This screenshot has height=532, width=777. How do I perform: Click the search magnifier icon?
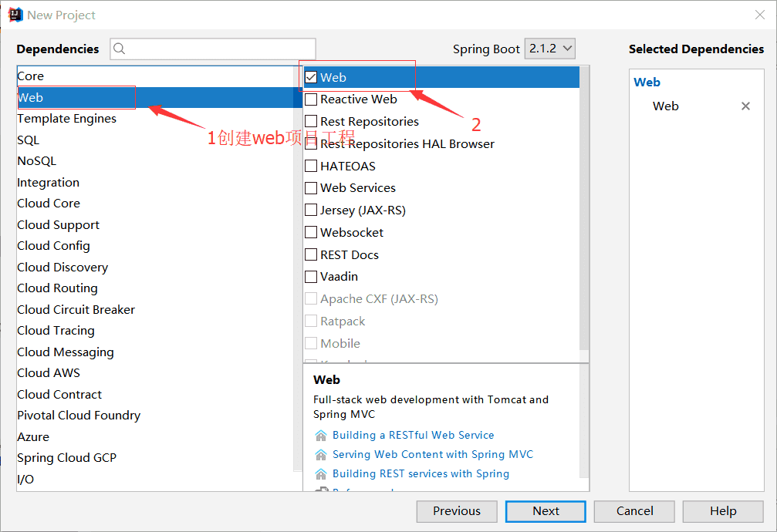(120, 49)
